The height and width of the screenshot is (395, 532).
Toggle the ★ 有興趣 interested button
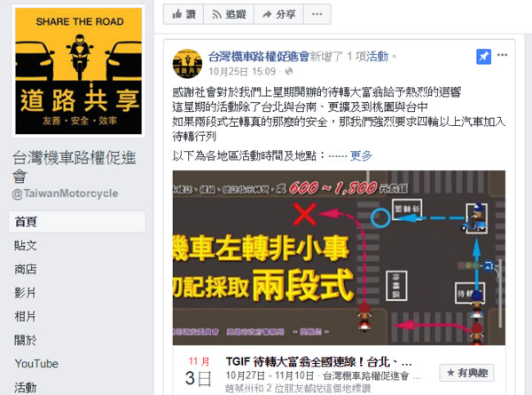(467, 373)
